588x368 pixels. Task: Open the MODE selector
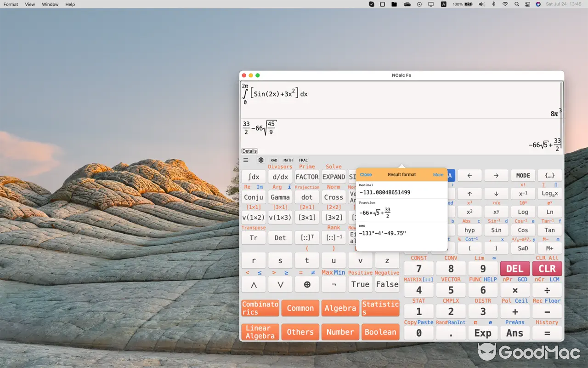click(x=523, y=175)
